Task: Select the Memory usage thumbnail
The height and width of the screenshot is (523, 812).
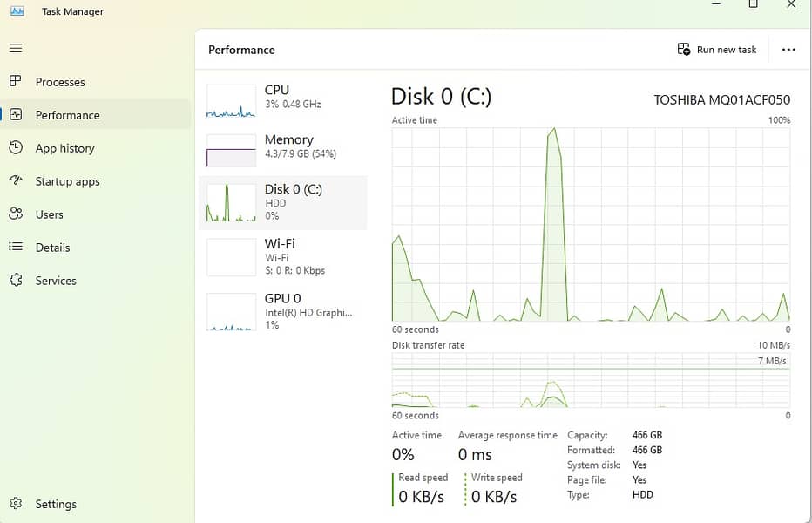Action: [231, 150]
